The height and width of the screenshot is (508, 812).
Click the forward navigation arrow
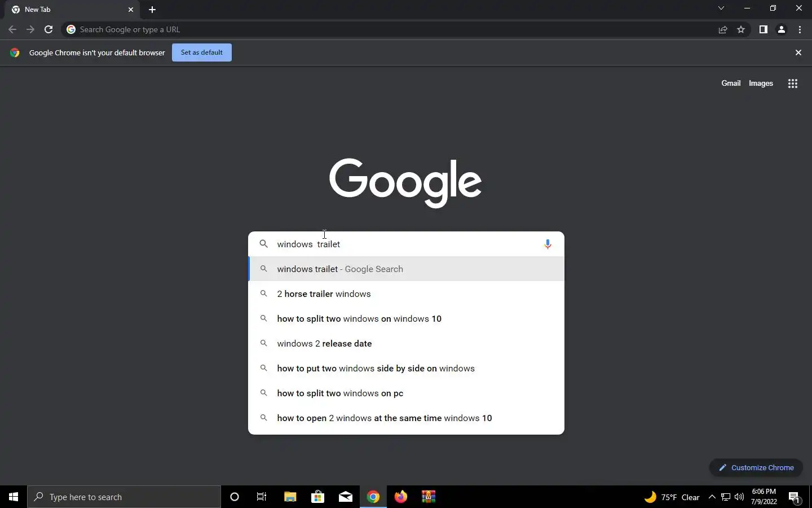pyautogui.click(x=30, y=29)
